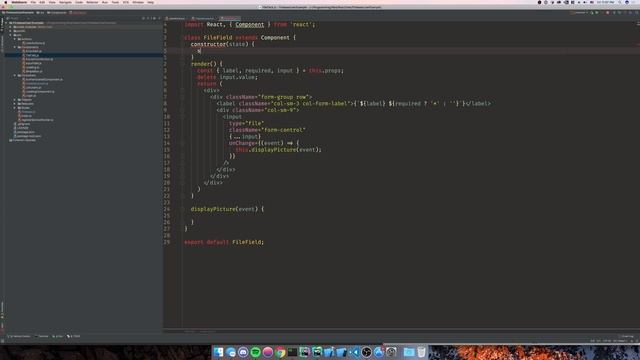Switch to the second editor tab
Viewport: 640px width, 360px height.
pyautogui.click(x=203, y=18)
